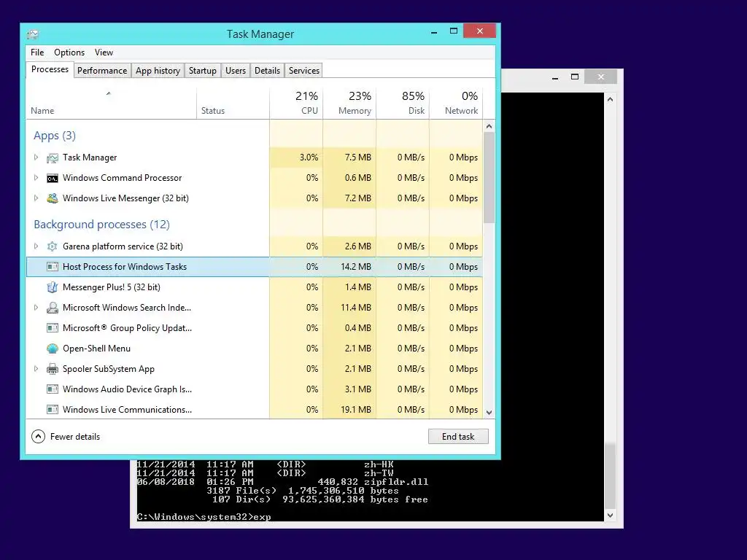The width and height of the screenshot is (747, 560).
Task: Click the 3.0% CPU value
Action: point(309,157)
